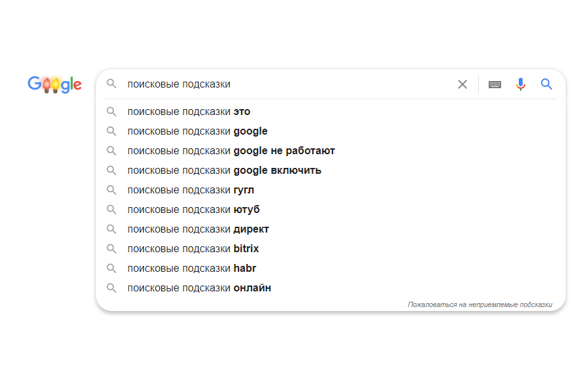Pick the 'поисковые подсказки директ' suggestion
This screenshot has height=392, width=588.
point(198,229)
